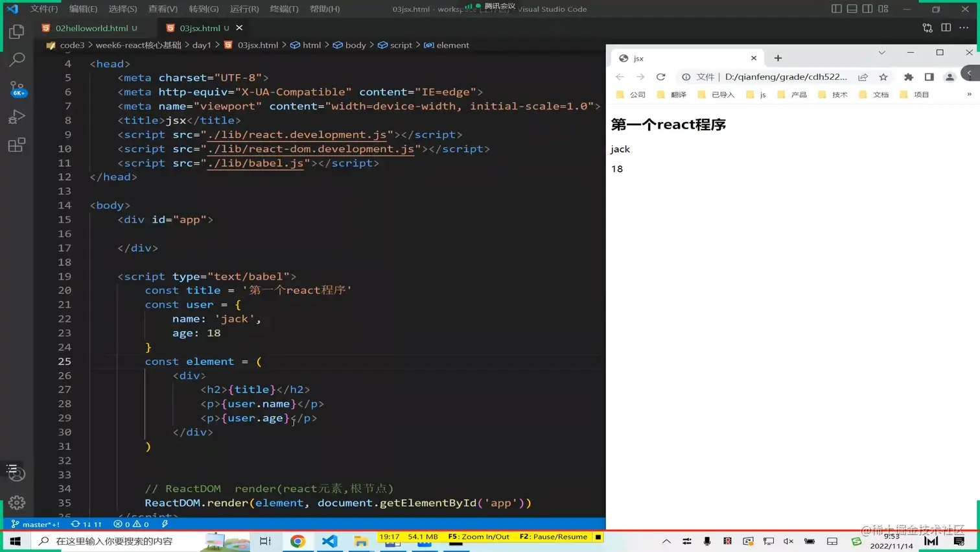980x552 pixels.
Task: Open the 终端(T) menu
Action: pos(284,9)
